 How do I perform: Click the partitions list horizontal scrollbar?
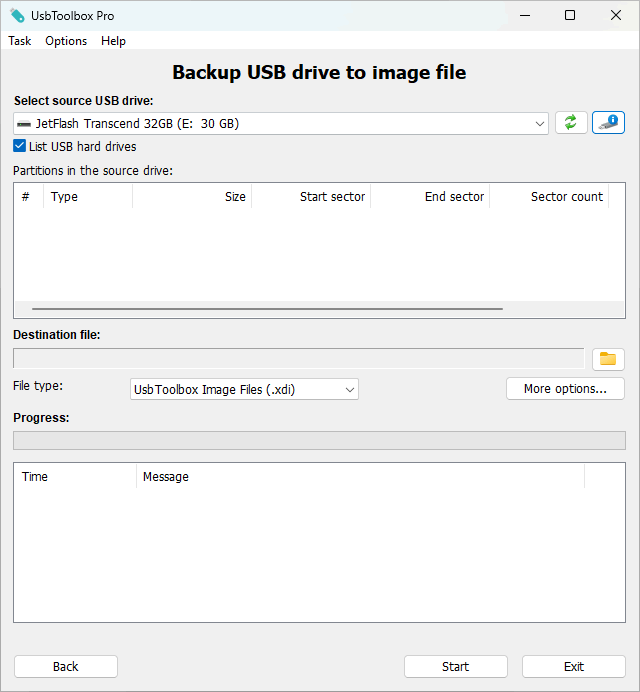267,309
